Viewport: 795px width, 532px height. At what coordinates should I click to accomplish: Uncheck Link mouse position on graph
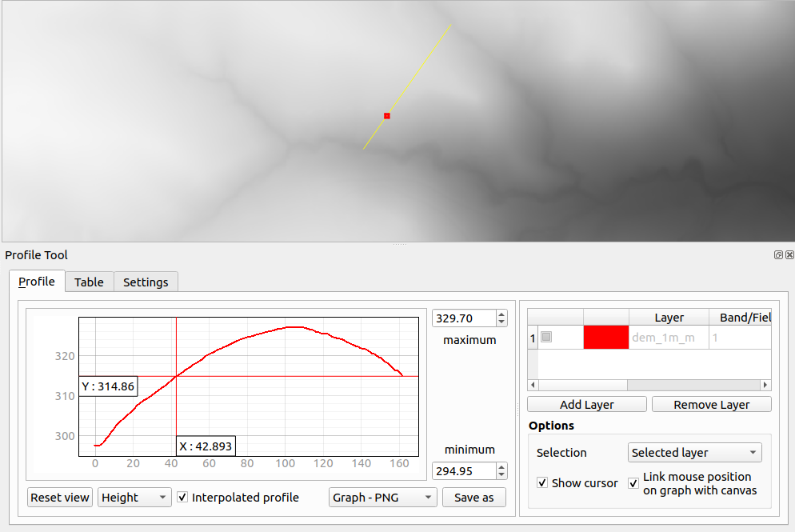tap(633, 483)
